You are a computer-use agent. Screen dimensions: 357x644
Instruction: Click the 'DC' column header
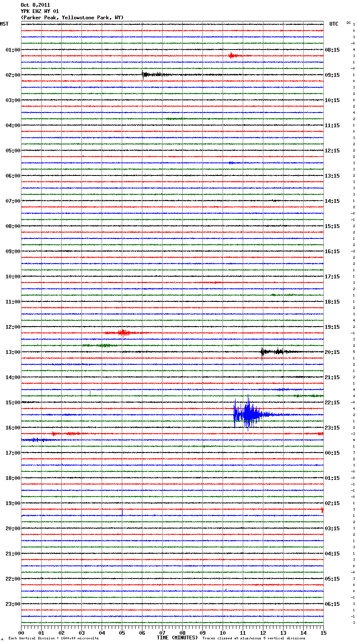pos(349,23)
